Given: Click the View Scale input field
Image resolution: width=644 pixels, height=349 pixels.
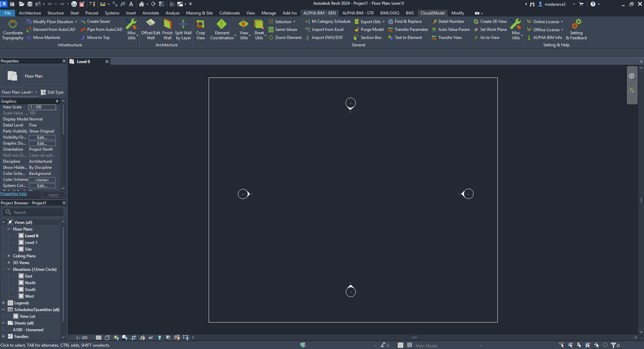Looking at the screenshot, I should (x=42, y=107).
